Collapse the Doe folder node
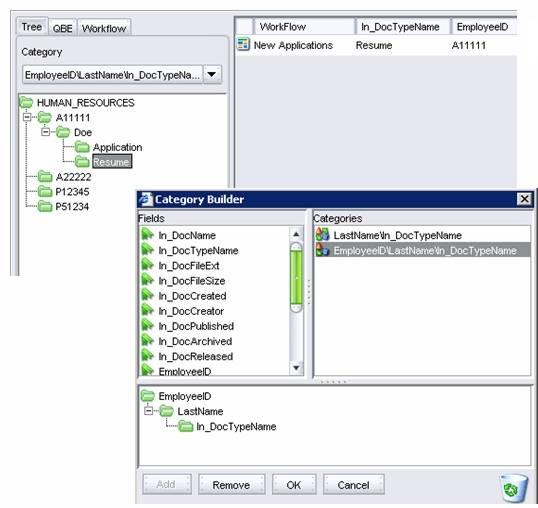The image size is (538, 508). (45, 132)
